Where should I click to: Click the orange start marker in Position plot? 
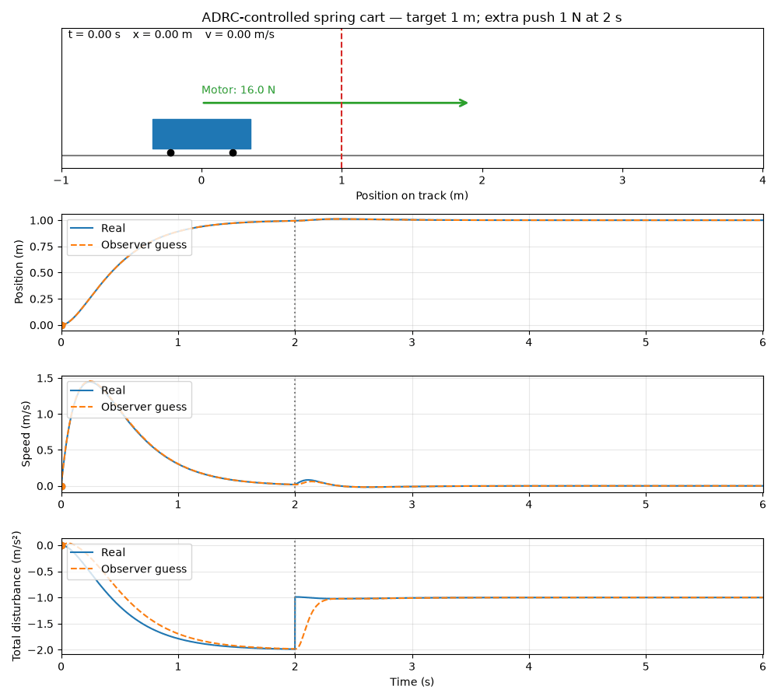[x=62, y=325]
